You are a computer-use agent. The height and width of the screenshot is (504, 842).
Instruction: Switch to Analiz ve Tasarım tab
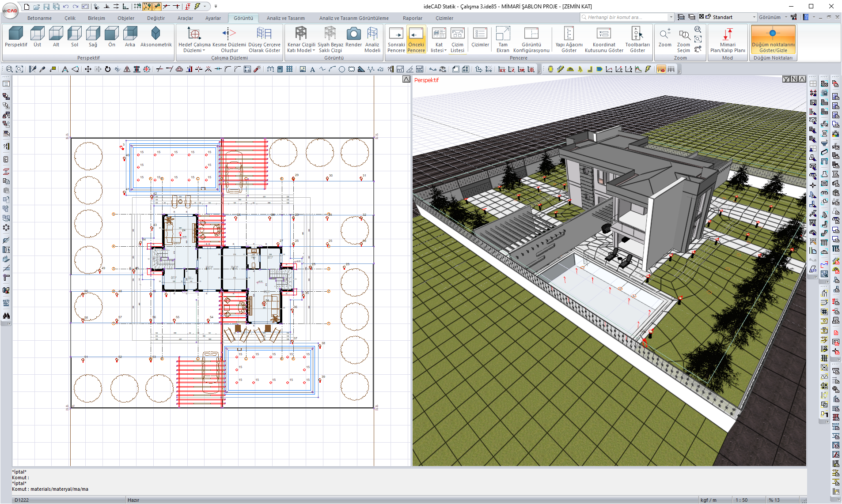[x=285, y=18]
